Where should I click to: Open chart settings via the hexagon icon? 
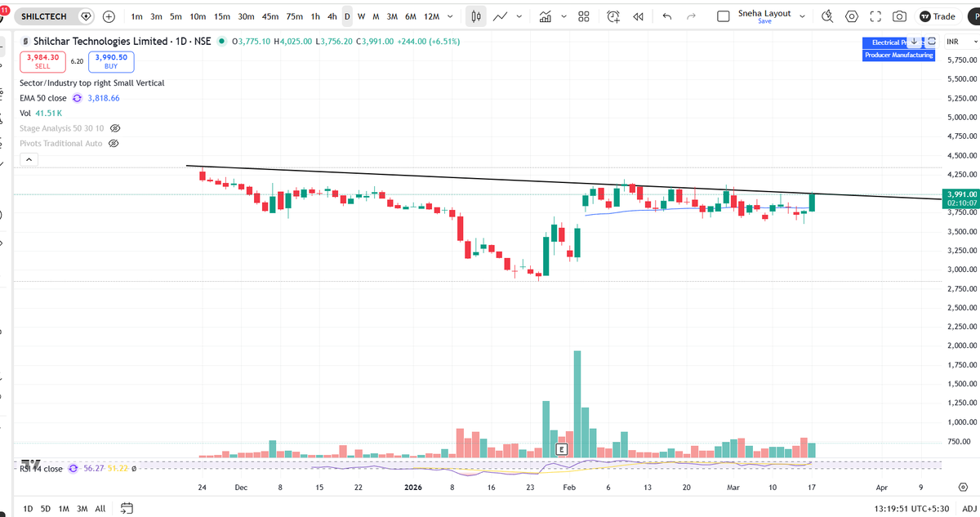(851, 16)
